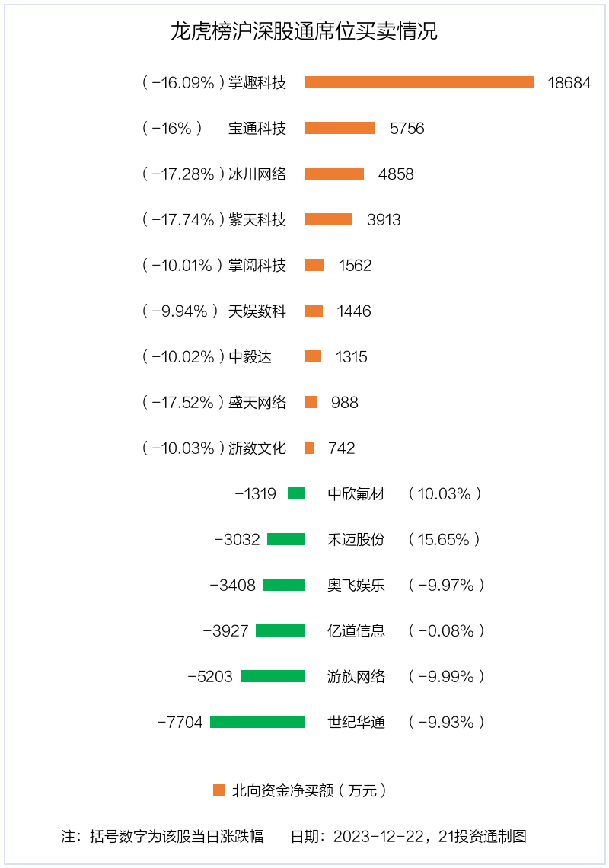The image size is (609, 868).
Task: Click the 冰川网络 bar in the chart
Action: coord(334,174)
